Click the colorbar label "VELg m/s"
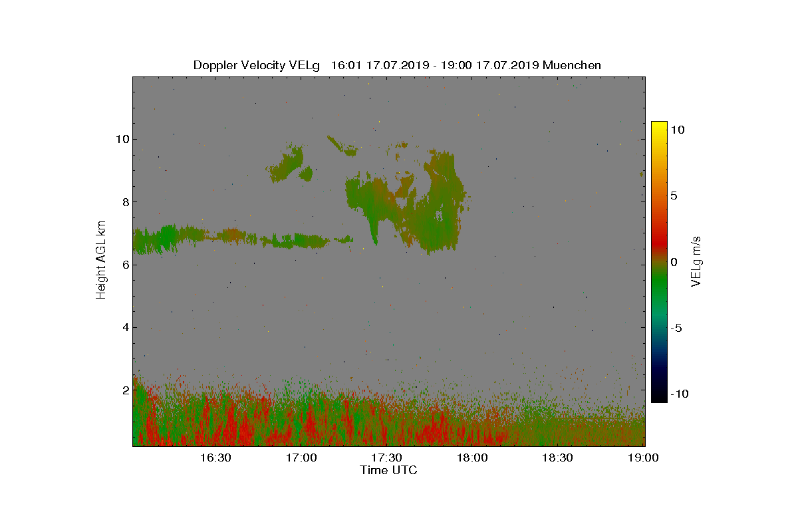This screenshot has height=532, width=798. pos(696,262)
